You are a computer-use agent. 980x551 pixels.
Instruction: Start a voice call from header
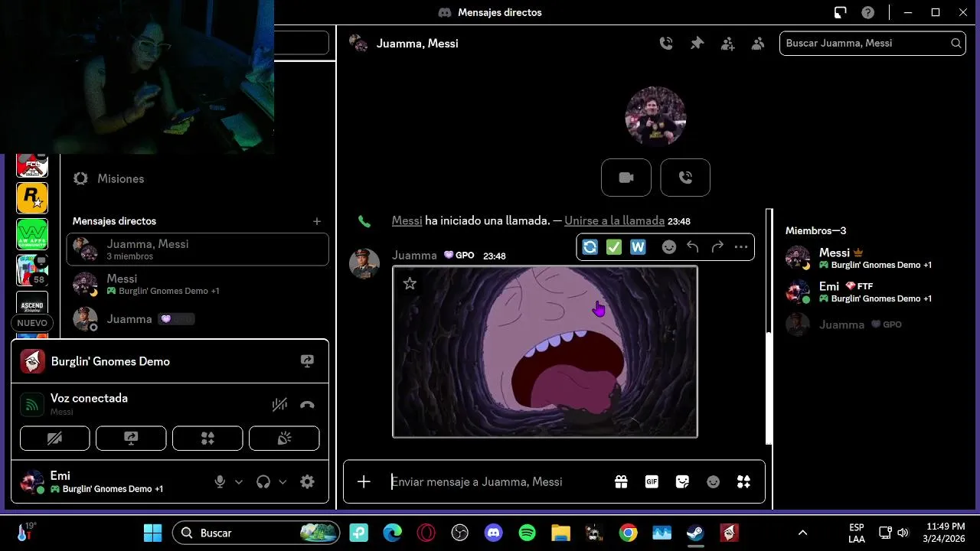tap(666, 44)
